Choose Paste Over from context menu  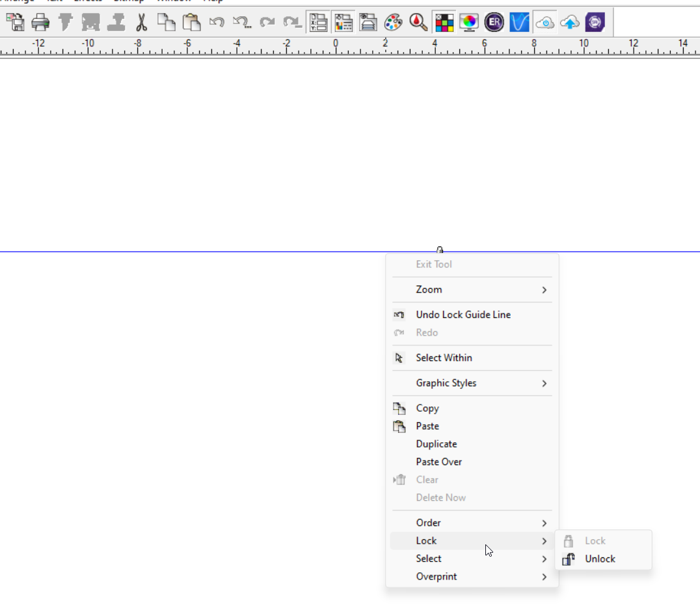472,462
